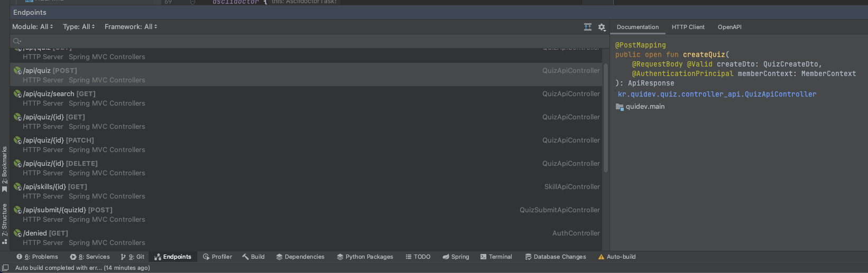The width and height of the screenshot is (868, 273).
Task: Click the search magnifier icon in the endpoints filter
Action: 17,41
